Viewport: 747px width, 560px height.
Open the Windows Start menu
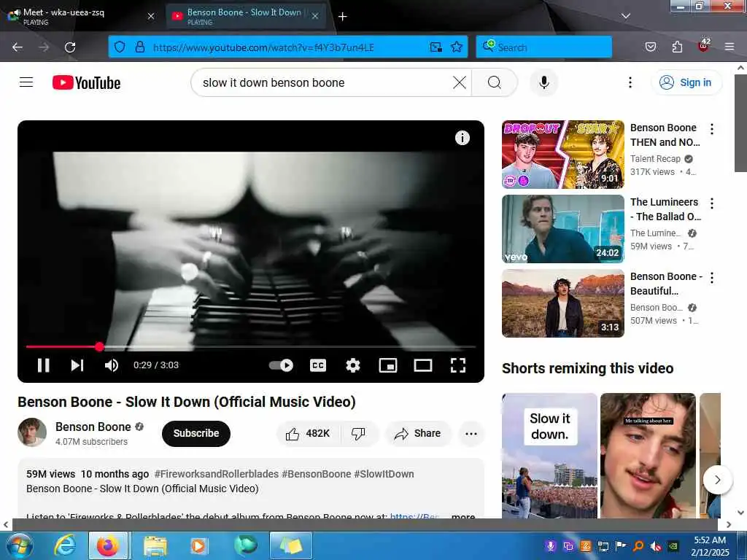[20, 546]
